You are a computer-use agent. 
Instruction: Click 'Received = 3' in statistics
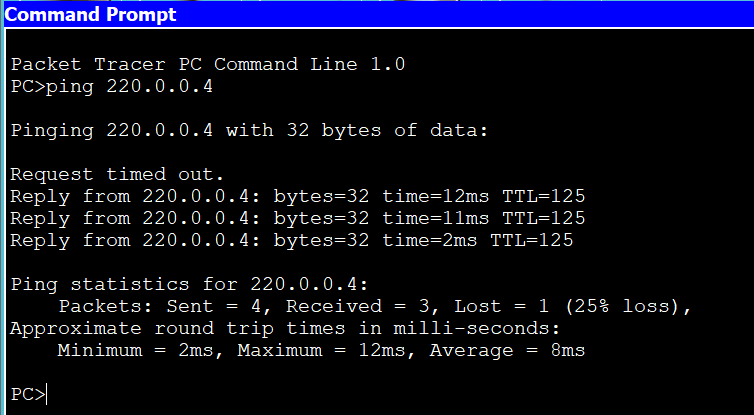(x=364, y=306)
